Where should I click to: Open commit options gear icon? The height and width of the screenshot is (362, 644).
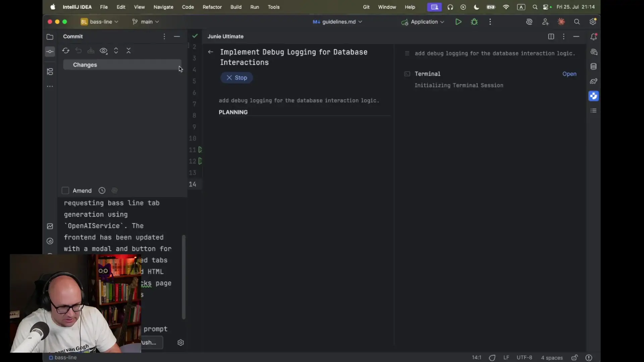(x=180, y=343)
